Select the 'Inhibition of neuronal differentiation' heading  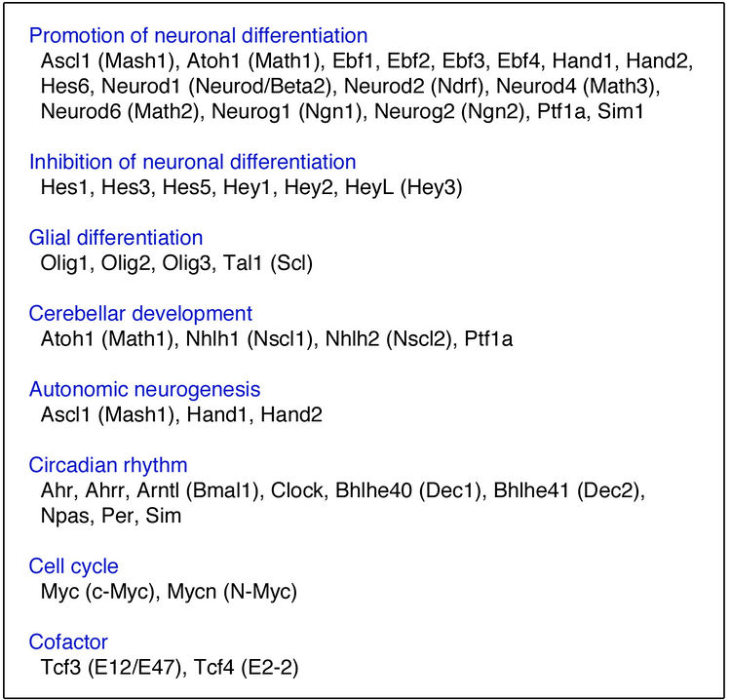pos(192,162)
